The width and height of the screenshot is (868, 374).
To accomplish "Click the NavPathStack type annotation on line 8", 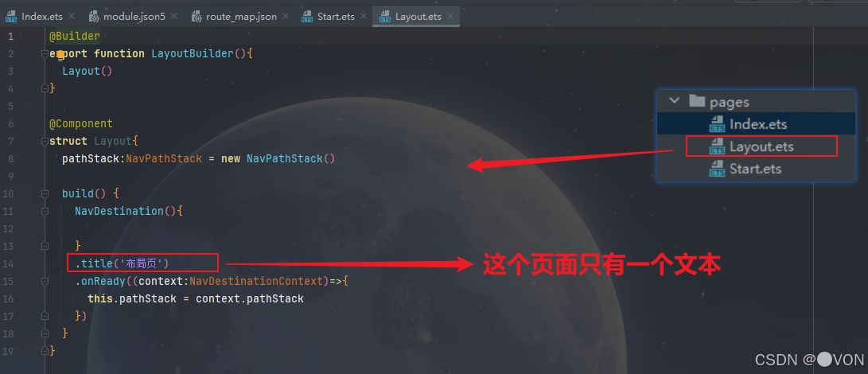I will tap(164, 159).
